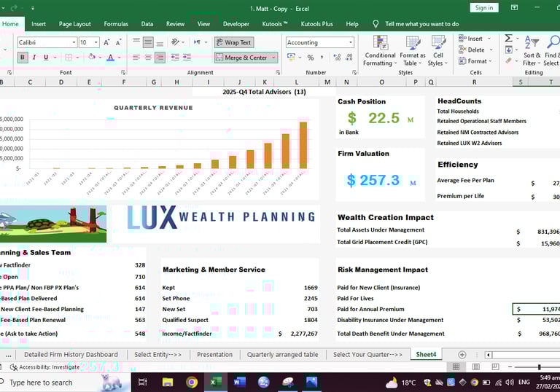560x392 pixels.
Task: Switch to Detailed Firm History Dashboard sheet
Action: [x=71, y=355]
